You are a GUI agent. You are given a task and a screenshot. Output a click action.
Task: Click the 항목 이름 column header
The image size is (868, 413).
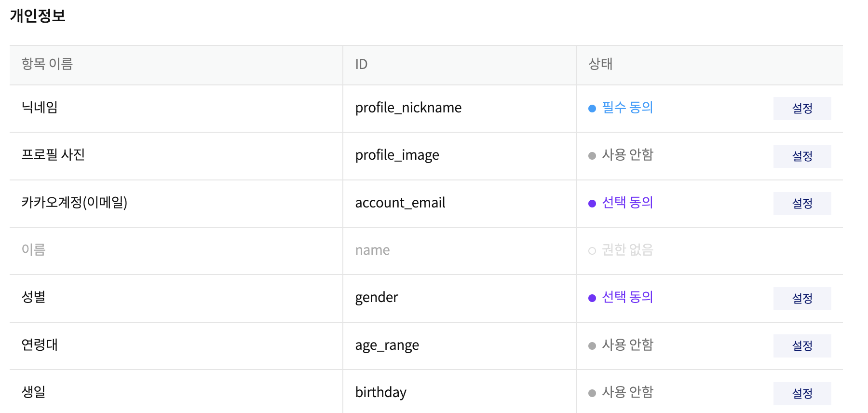(47, 64)
